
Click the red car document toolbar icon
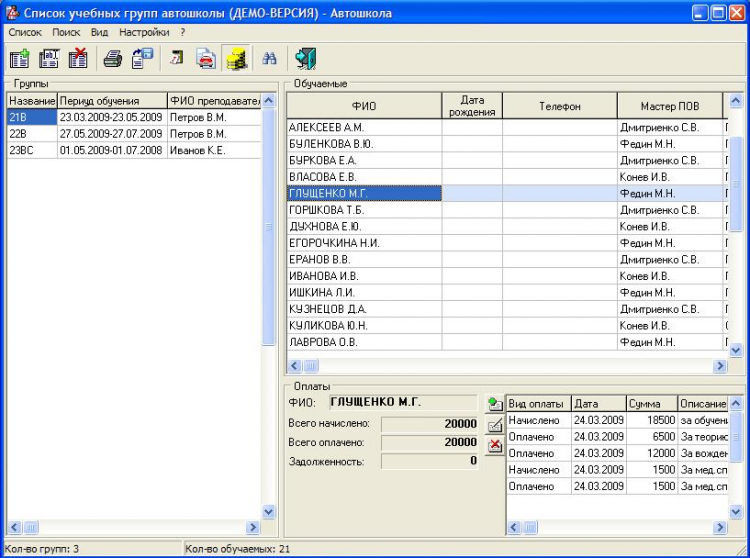tap(205, 59)
